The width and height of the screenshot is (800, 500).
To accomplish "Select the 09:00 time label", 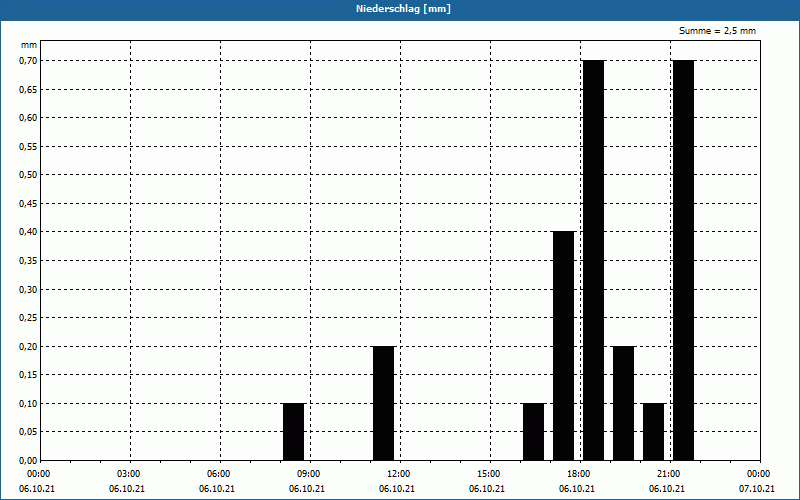I will (x=309, y=474).
